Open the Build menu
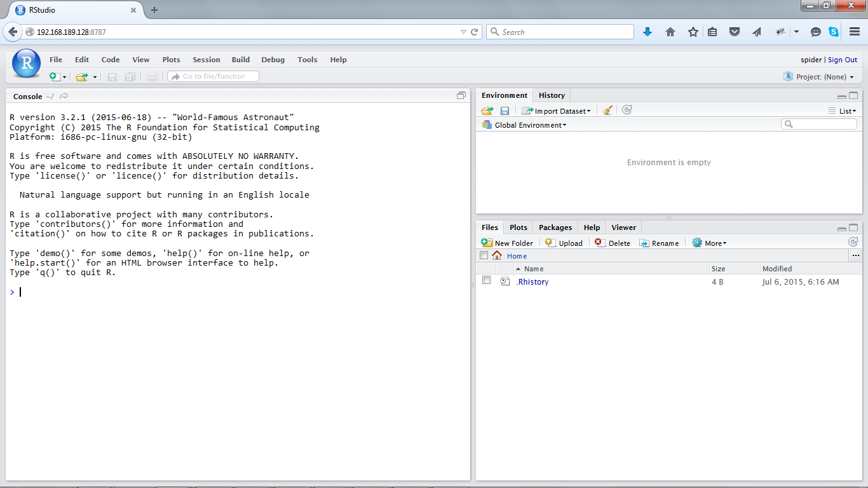This screenshot has width=868, height=488. pyautogui.click(x=241, y=60)
